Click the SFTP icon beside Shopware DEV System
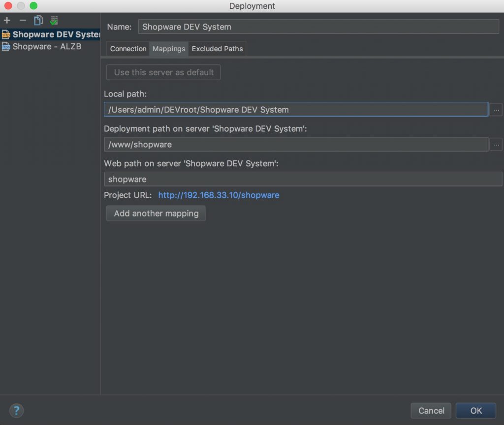The height and width of the screenshot is (425, 504). coord(7,34)
